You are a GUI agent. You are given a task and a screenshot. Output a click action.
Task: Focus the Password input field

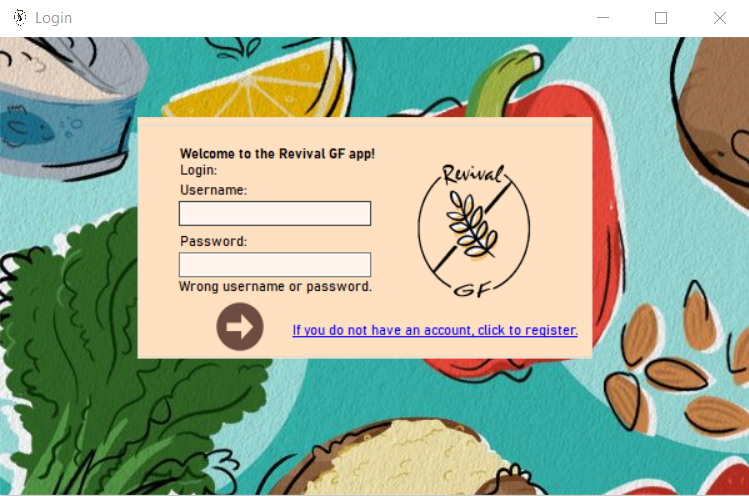coord(275,264)
